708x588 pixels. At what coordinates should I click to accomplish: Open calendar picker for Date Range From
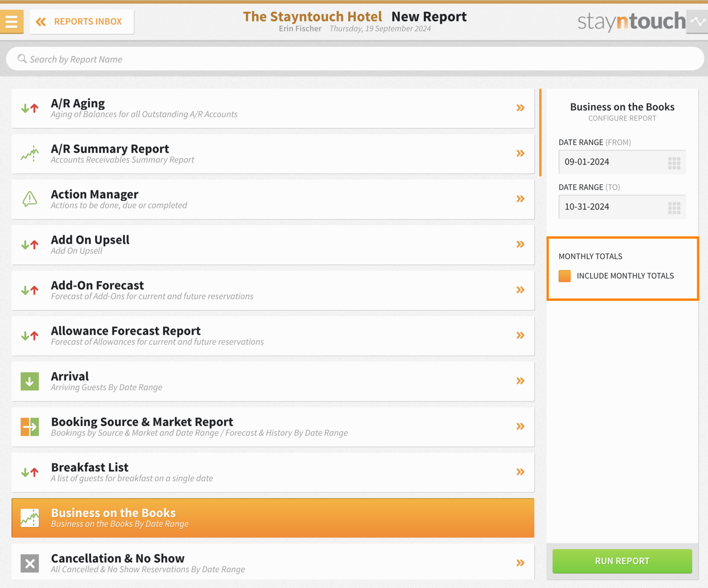(x=674, y=163)
